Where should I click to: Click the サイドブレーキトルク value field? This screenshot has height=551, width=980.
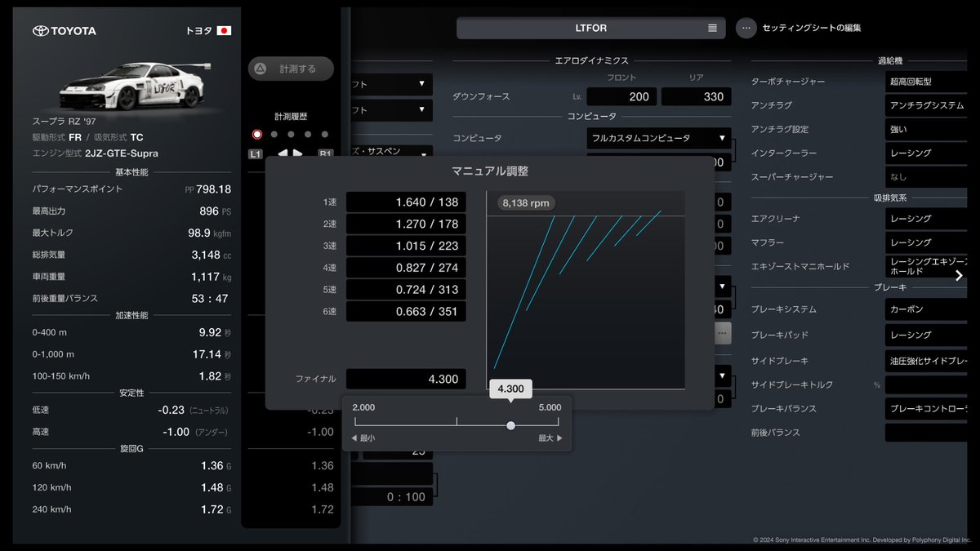pos(926,384)
